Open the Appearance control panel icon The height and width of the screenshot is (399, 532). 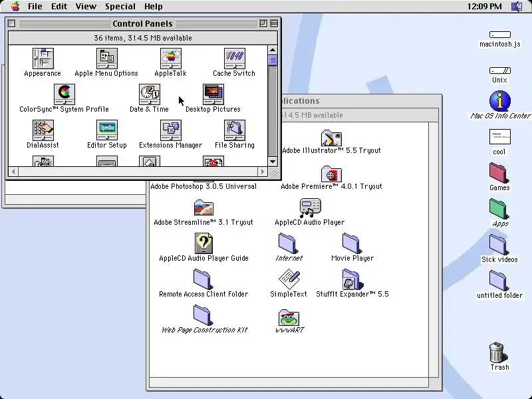[43, 59]
